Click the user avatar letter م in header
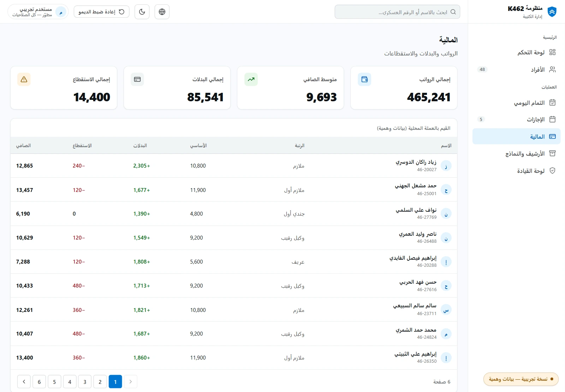565x392 pixels. [61, 12]
